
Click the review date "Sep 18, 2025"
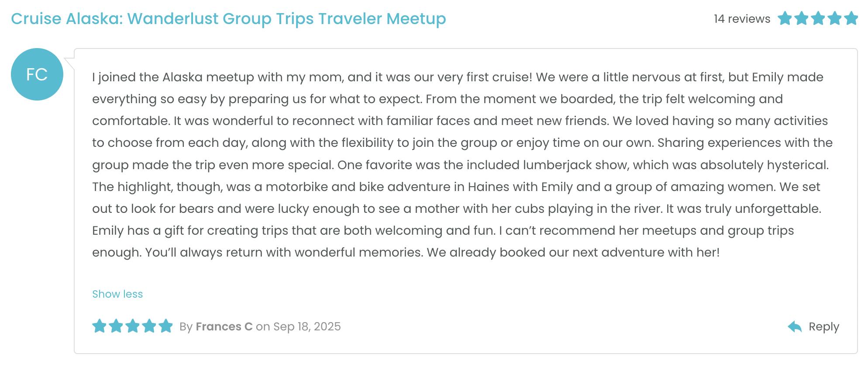pyautogui.click(x=307, y=326)
